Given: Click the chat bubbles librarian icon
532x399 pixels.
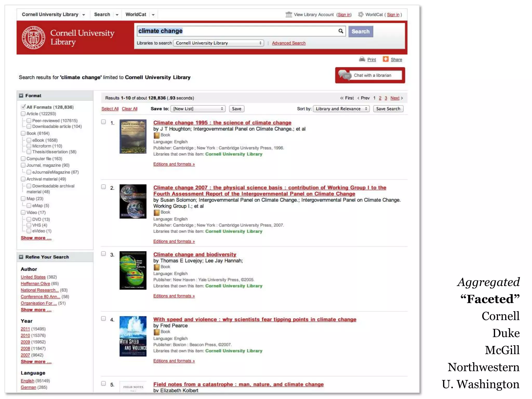Looking at the screenshot, I should point(344,75).
